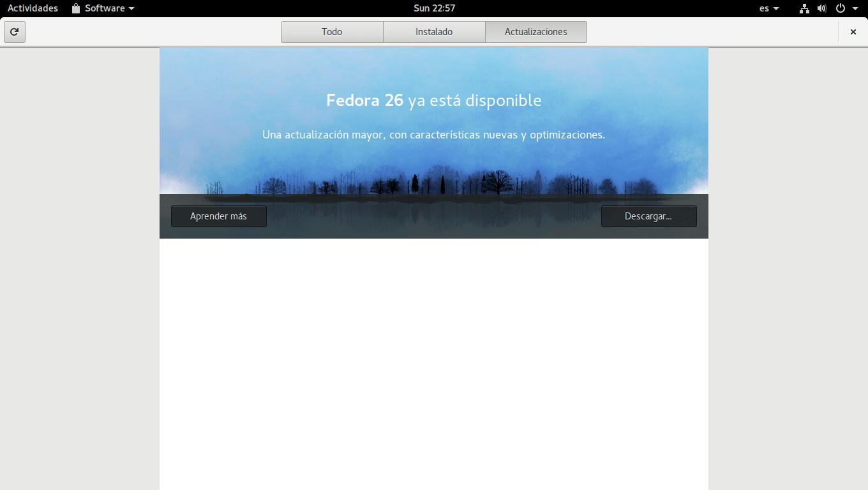868x490 pixels.
Task: Click the shopping bag icon beside Software
Action: coord(76,8)
